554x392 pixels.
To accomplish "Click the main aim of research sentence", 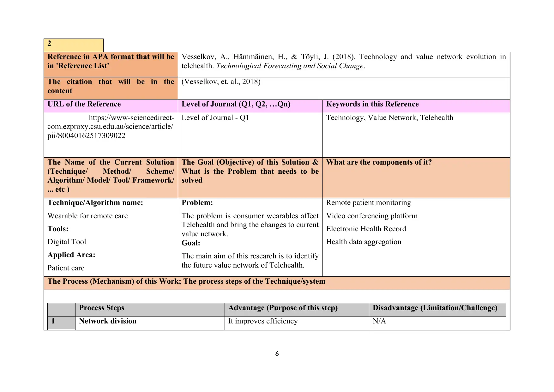I will (x=250, y=261).
